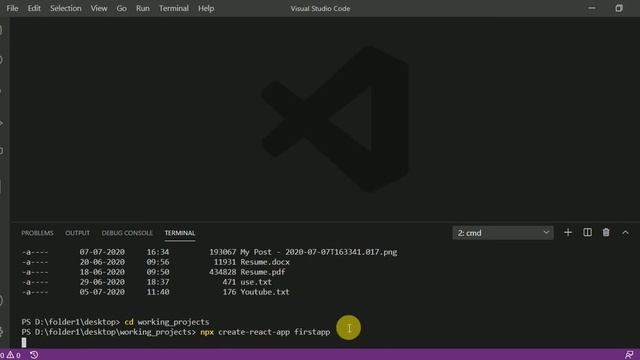Screen dimensions: 640x360
Task: Split the terminal pane
Action: pos(587,232)
